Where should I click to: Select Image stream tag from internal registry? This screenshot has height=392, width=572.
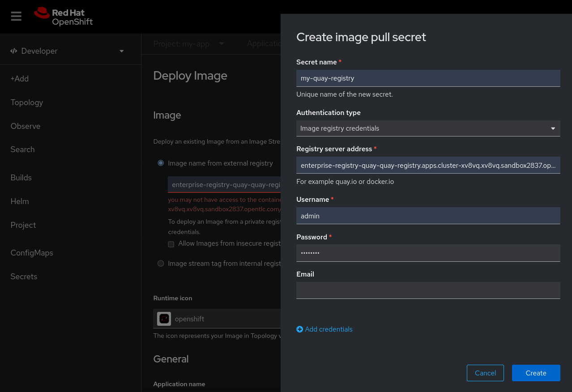[x=161, y=264]
